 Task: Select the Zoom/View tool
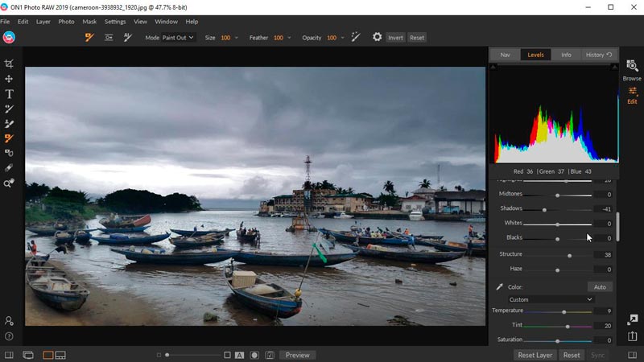pyautogui.click(x=9, y=183)
